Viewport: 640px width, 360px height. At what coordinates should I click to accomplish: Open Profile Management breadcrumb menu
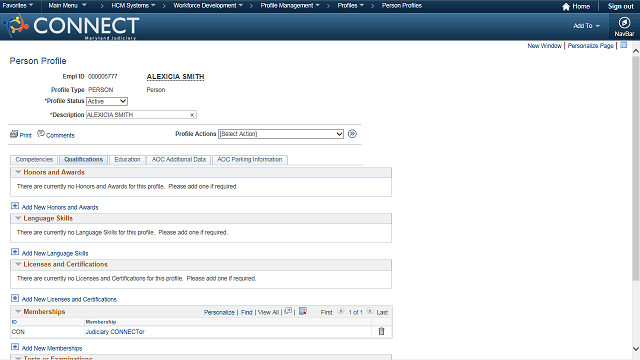(x=290, y=6)
